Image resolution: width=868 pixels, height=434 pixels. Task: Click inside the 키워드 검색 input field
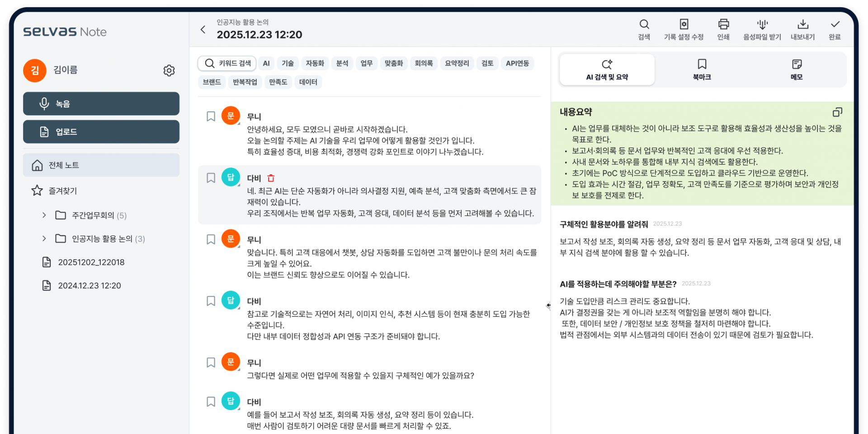[x=231, y=63]
